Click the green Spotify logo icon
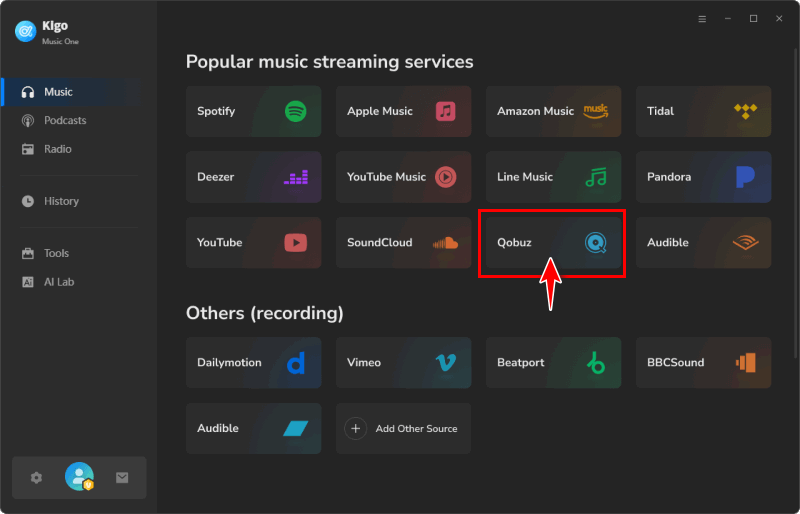 295,111
